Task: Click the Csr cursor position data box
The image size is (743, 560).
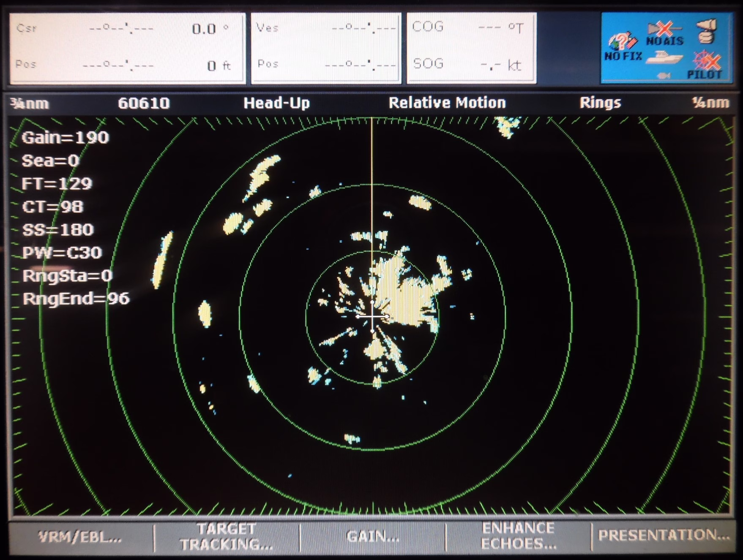Action: point(127,48)
